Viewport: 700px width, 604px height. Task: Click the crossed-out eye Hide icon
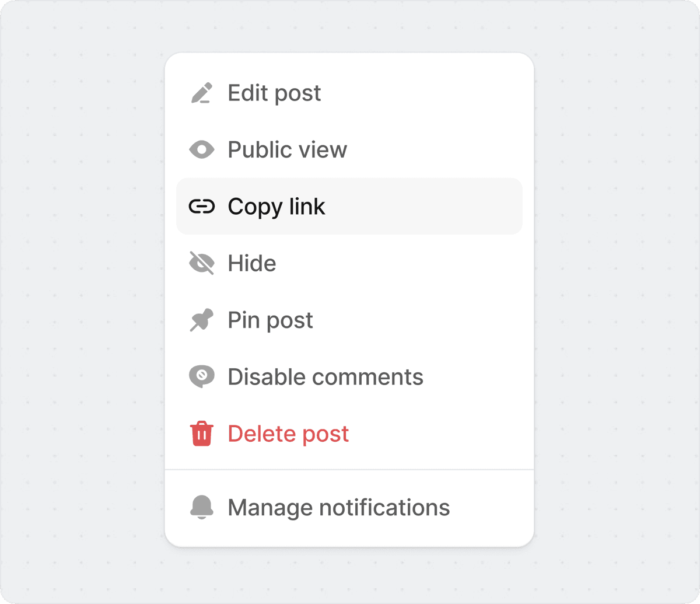click(x=202, y=263)
